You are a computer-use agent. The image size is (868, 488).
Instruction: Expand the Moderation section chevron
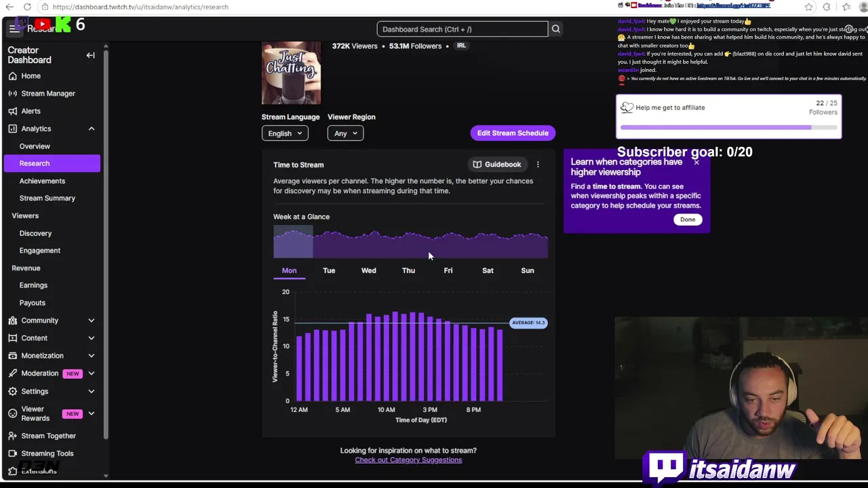(91, 373)
